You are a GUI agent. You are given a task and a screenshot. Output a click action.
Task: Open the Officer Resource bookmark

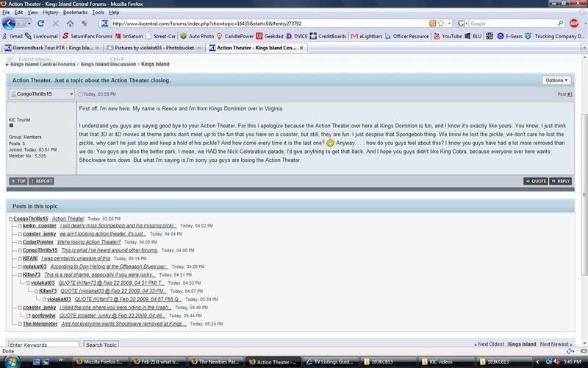coord(407,36)
